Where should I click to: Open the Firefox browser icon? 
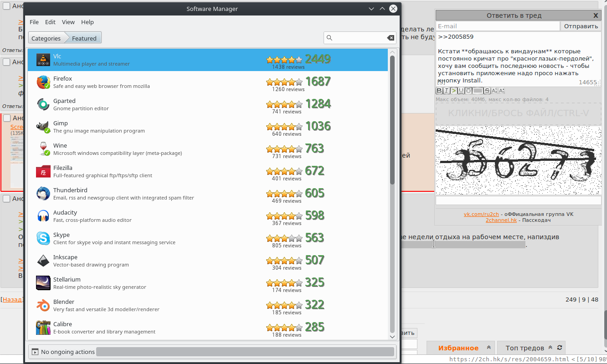coord(43,82)
